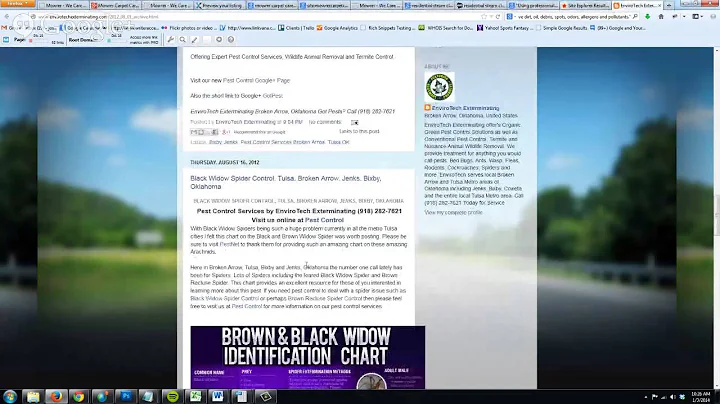This screenshot has width=720, height=404.
Task: Click the Gmail bookmark icon
Action: (5, 28)
